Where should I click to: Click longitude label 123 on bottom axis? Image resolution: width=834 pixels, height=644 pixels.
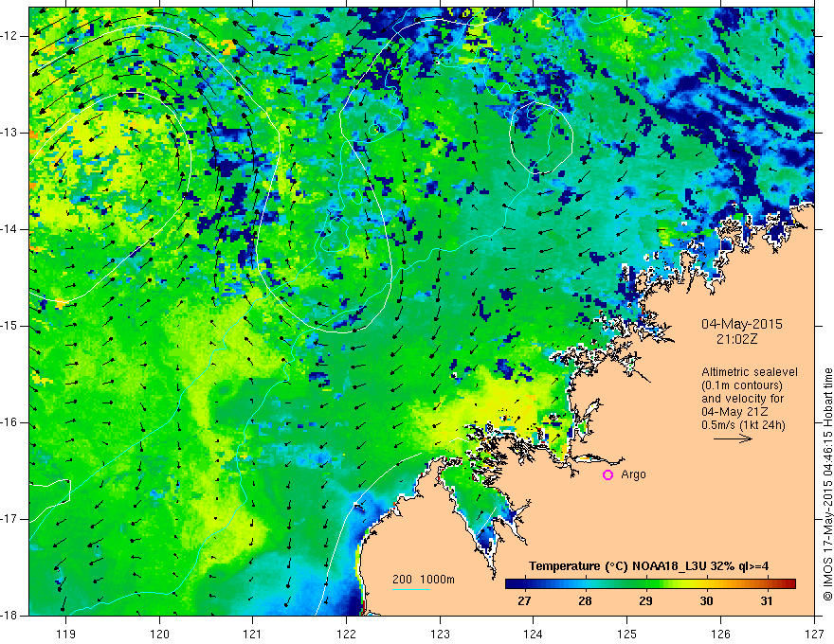(440, 634)
